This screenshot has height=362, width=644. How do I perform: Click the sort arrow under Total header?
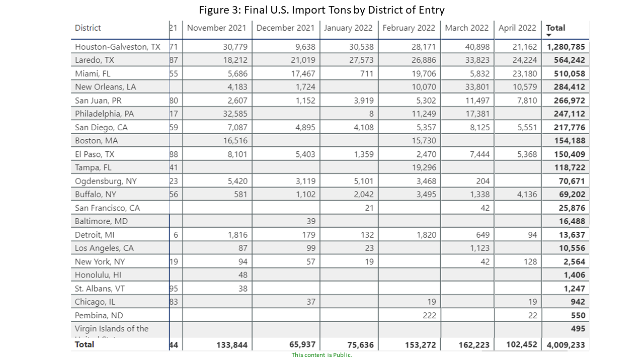[x=549, y=35]
